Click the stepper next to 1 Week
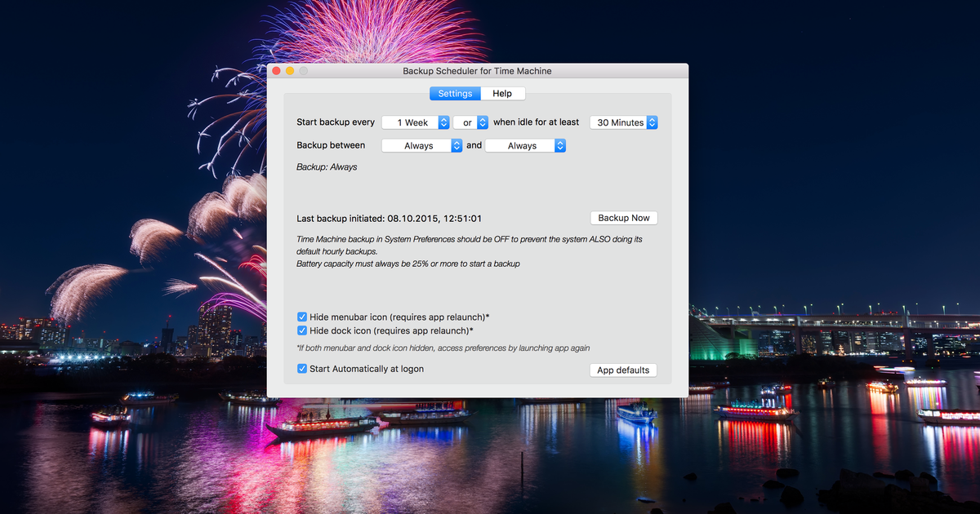The image size is (980, 514). click(443, 122)
